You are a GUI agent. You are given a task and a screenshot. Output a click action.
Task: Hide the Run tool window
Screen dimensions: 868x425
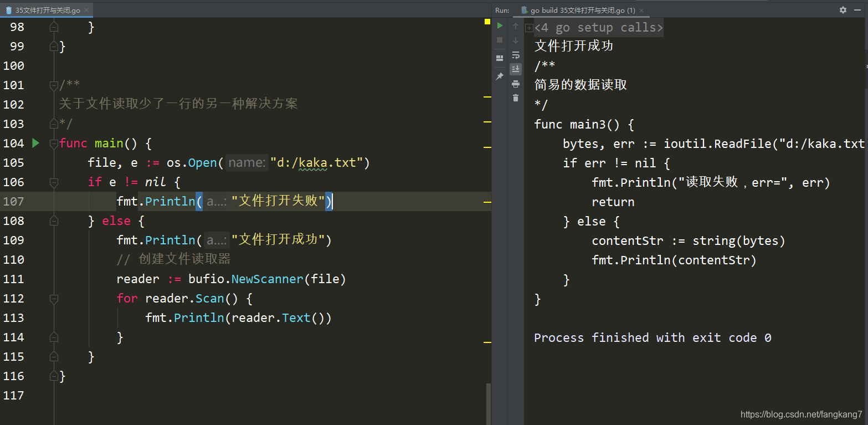pyautogui.click(x=858, y=10)
